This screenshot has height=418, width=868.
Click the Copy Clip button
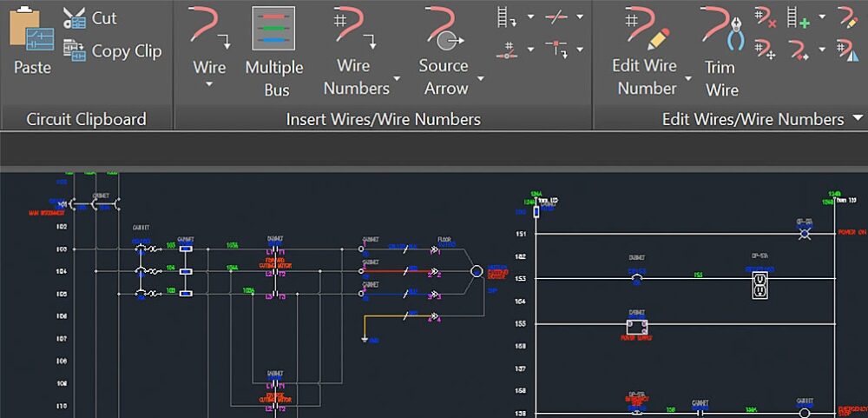112,51
